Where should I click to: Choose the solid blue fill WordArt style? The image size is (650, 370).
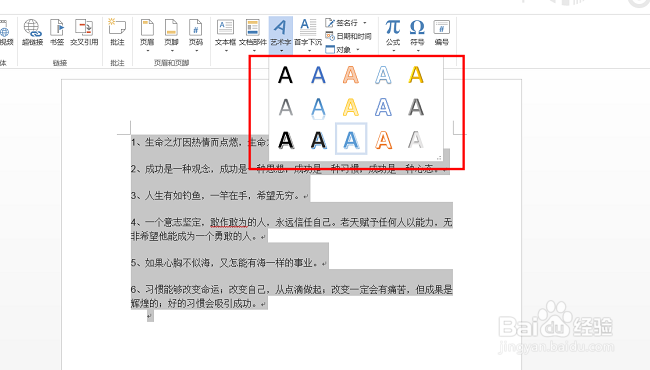point(318,75)
